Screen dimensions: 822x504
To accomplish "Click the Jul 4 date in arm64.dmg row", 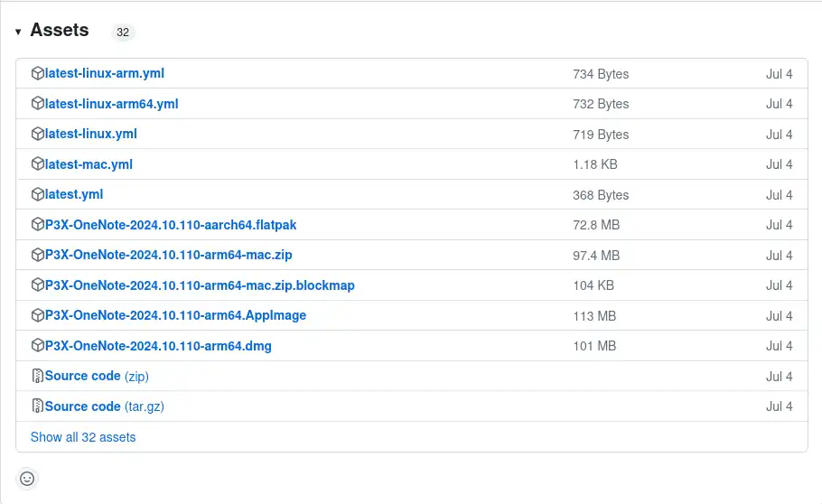I will [779, 346].
